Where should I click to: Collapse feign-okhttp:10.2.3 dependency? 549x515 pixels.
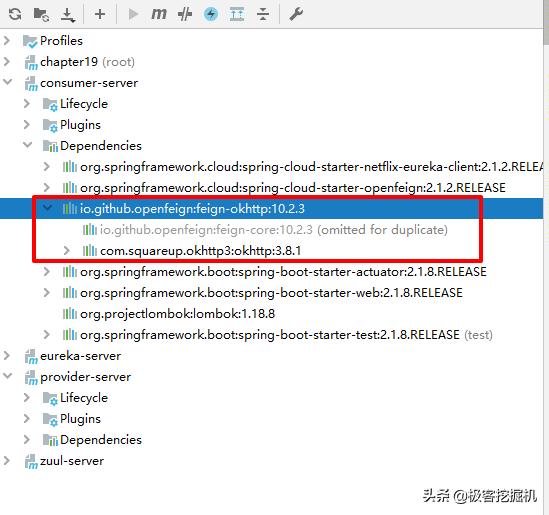(47, 208)
